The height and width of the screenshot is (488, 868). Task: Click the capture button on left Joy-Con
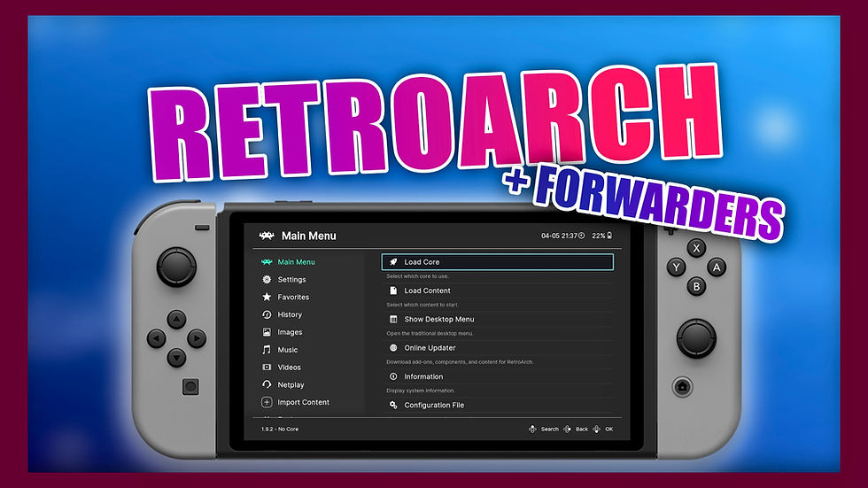(190, 387)
